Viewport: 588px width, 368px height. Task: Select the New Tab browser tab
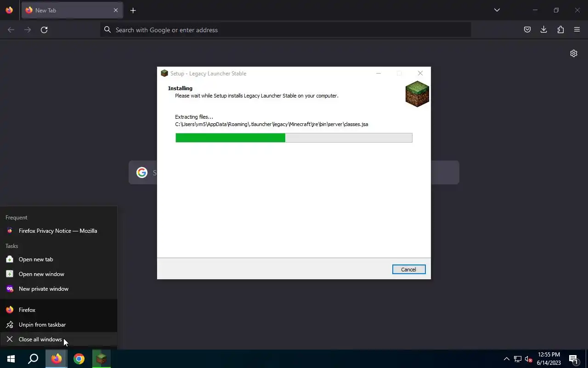tap(72, 10)
